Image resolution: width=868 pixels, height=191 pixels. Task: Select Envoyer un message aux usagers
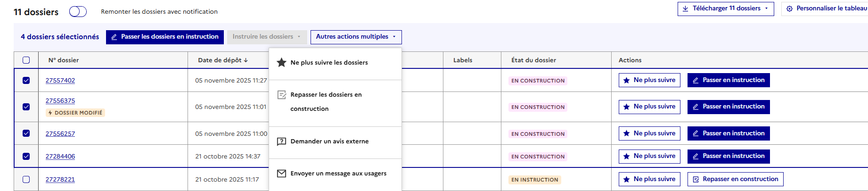click(x=338, y=174)
